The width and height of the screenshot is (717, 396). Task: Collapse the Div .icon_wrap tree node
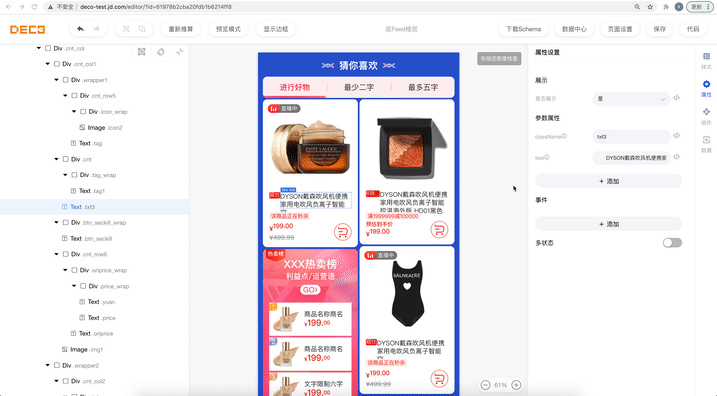pyautogui.click(x=74, y=112)
